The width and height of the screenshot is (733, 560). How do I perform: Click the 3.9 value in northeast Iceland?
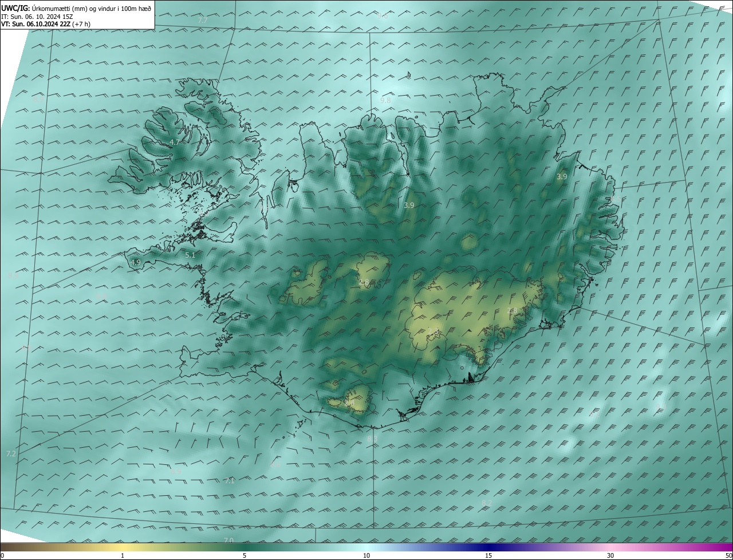[x=562, y=177]
